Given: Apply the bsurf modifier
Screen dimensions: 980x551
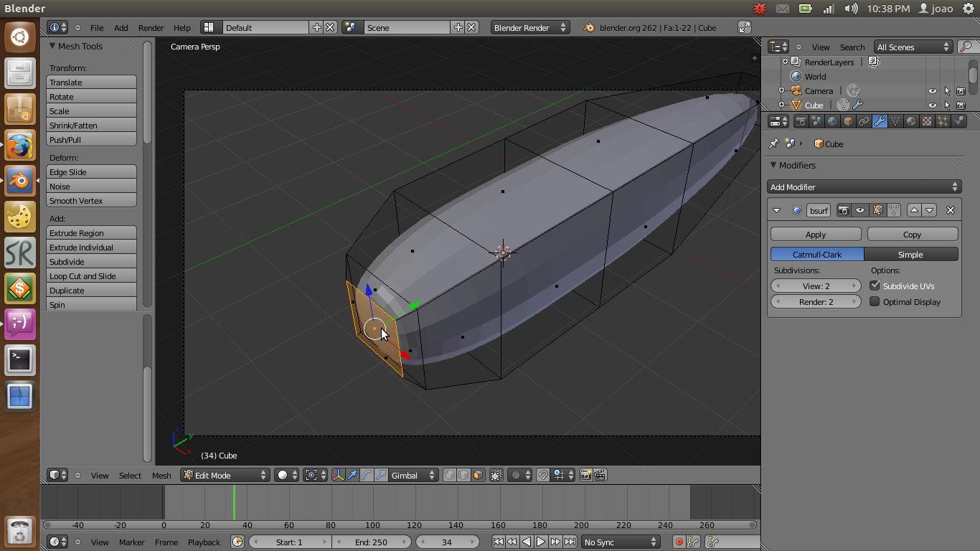Looking at the screenshot, I should click(815, 233).
